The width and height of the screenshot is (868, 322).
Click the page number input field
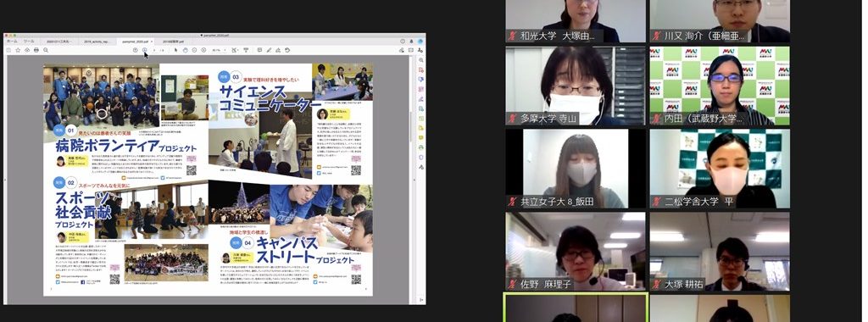154,50
